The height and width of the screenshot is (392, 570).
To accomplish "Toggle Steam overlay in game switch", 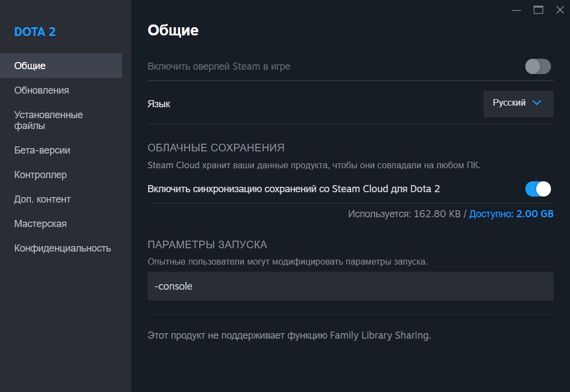I will pos(538,66).
